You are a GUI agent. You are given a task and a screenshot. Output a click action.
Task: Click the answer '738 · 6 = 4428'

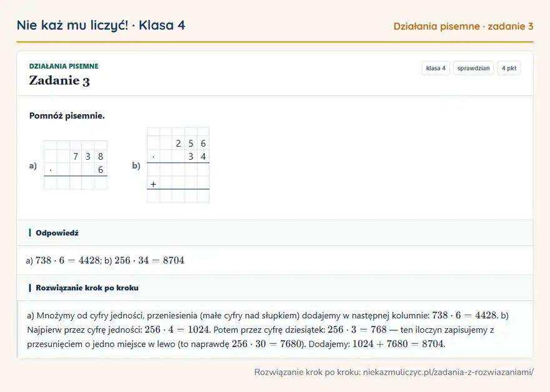coord(67,260)
